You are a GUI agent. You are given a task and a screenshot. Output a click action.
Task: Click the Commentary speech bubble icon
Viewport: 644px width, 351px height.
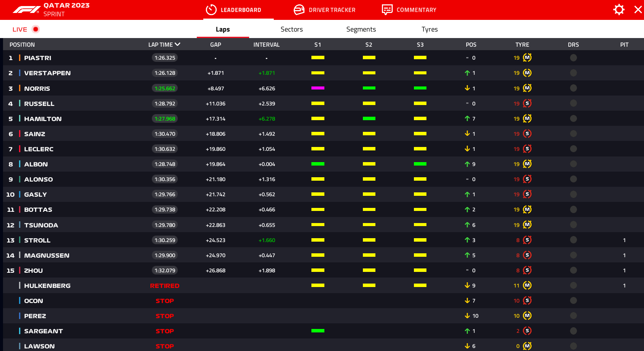click(x=387, y=10)
